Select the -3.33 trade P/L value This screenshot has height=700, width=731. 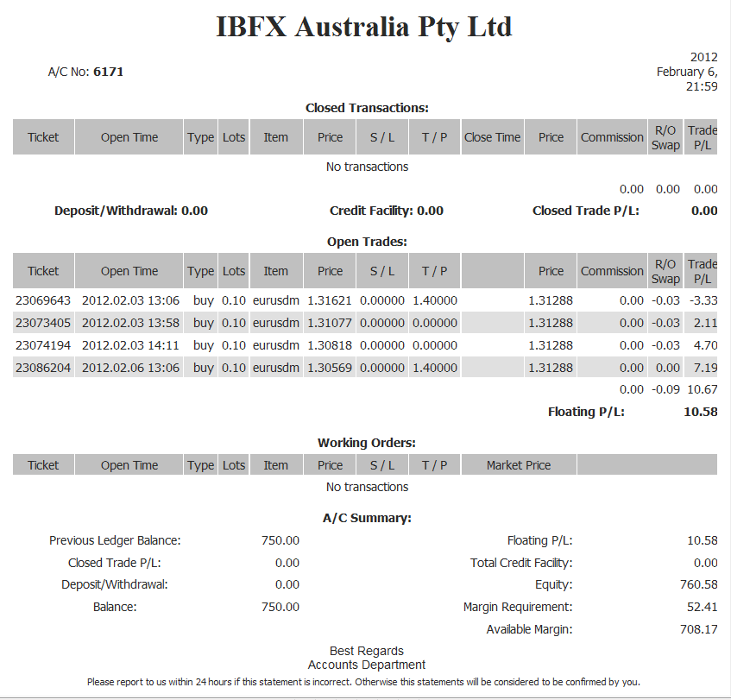[x=703, y=300]
